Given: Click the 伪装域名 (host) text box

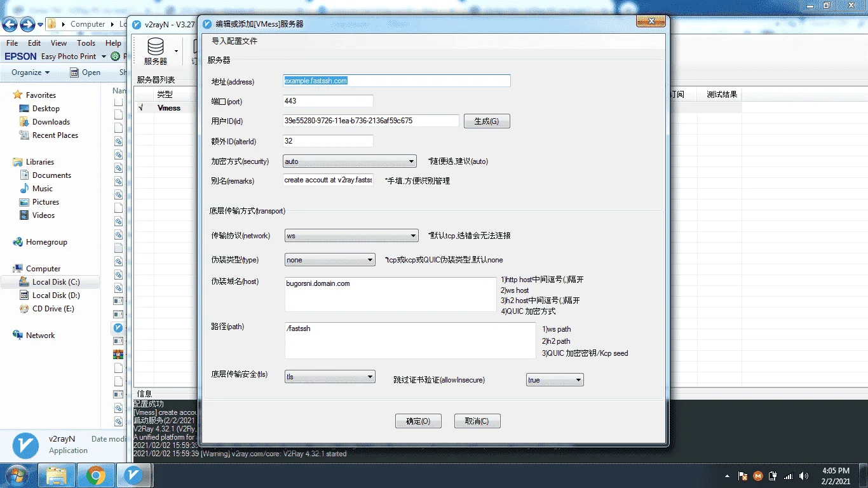Looking at the screenshot, I should coord(390,294).
